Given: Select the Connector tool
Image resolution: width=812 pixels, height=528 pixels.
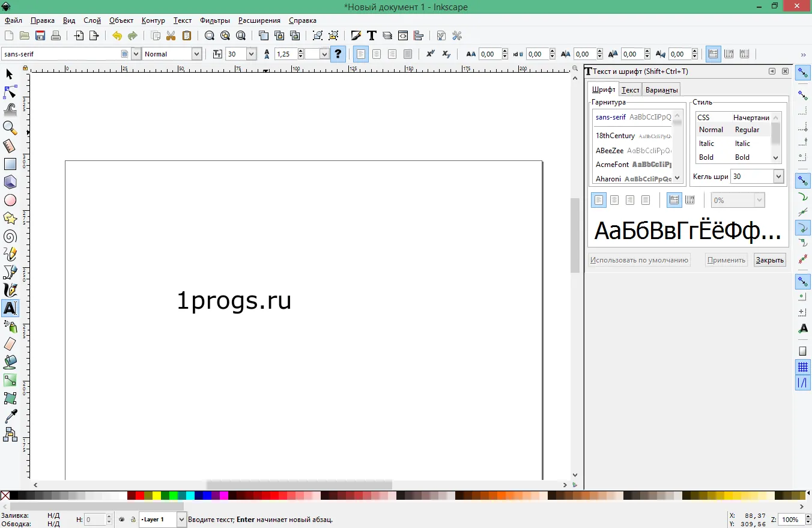Looking at the screenshot, I should click(x=10, y=434).
